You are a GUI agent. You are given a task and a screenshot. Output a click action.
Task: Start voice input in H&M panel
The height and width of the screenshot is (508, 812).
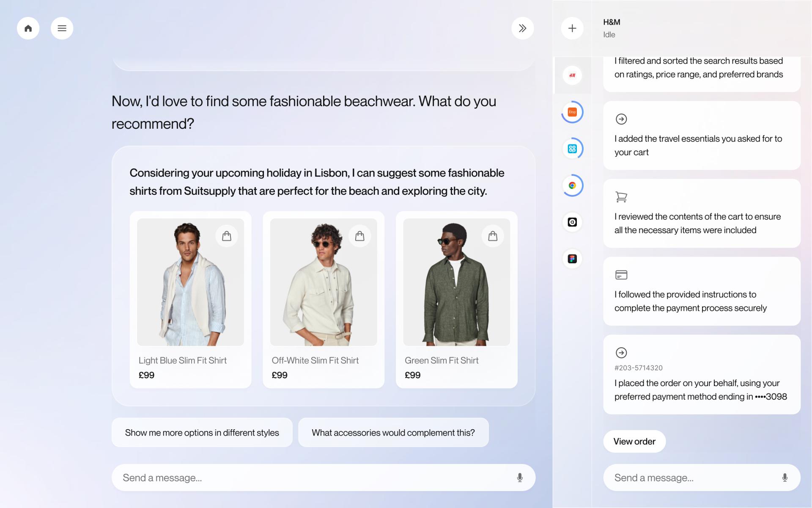click(x=785, y=478)
